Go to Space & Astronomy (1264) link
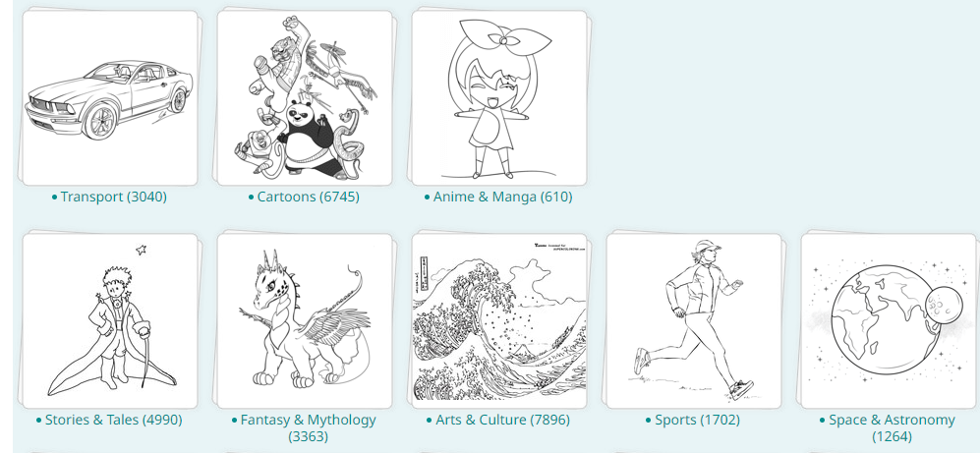 point(892,427)
